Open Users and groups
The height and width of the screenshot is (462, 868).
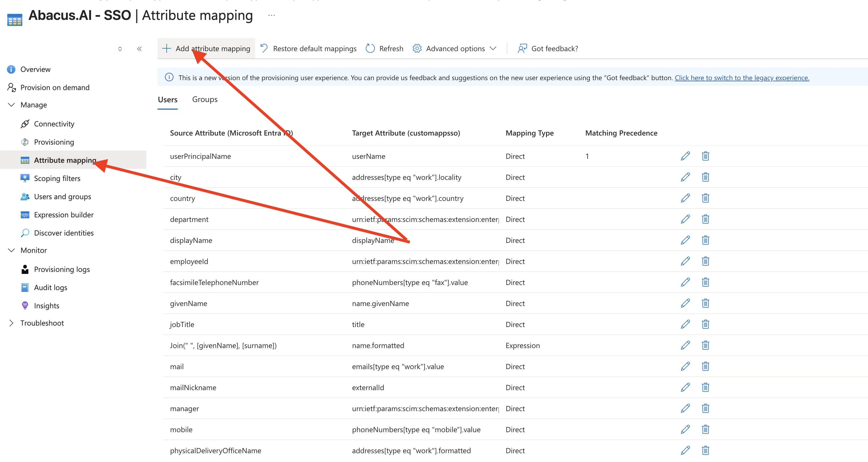tap(62, 197)
